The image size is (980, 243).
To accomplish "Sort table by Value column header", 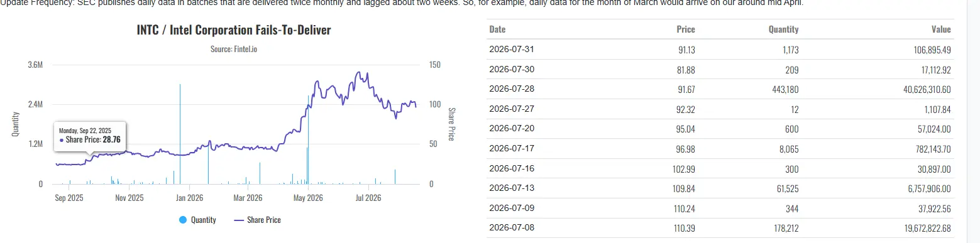I will pos(941,30).
